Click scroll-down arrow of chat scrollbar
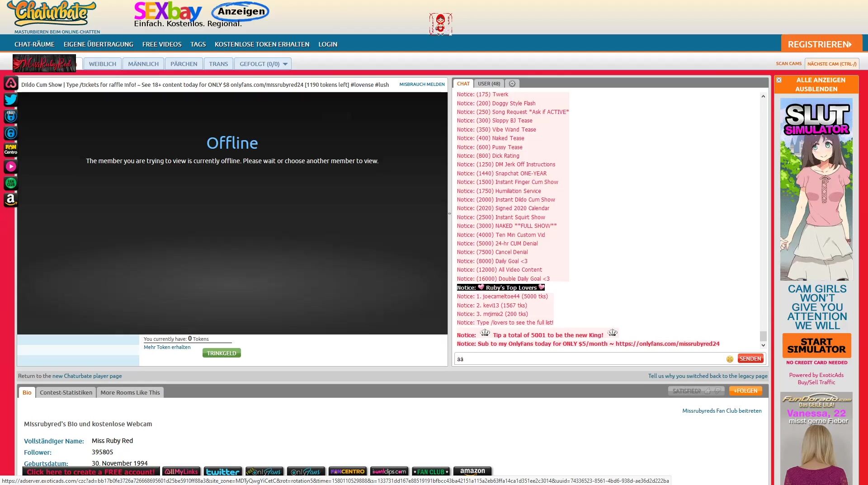This screenshot has width=868, height=485. coord(763,345)
